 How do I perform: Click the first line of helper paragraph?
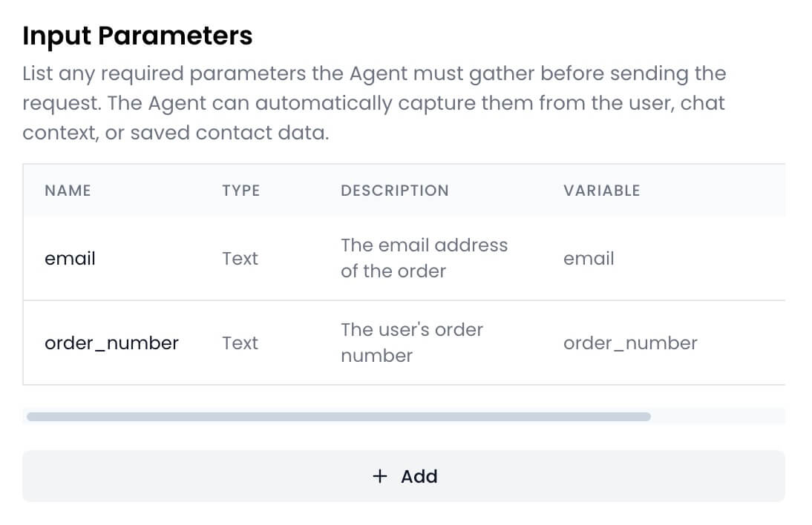[x=374, y=73]
